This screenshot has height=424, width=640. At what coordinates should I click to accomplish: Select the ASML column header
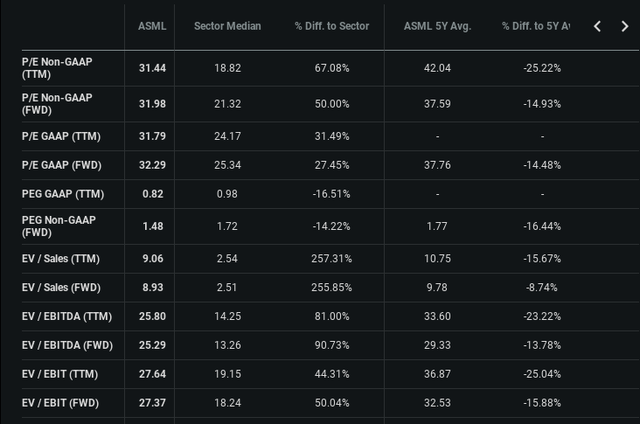click(x=152, y=26)
